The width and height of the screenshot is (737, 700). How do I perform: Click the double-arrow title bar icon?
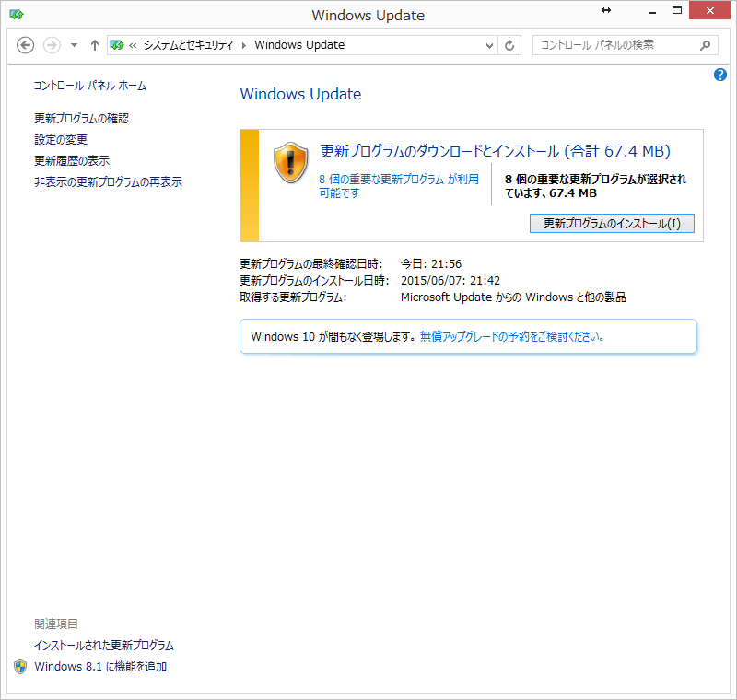point(606,10)
